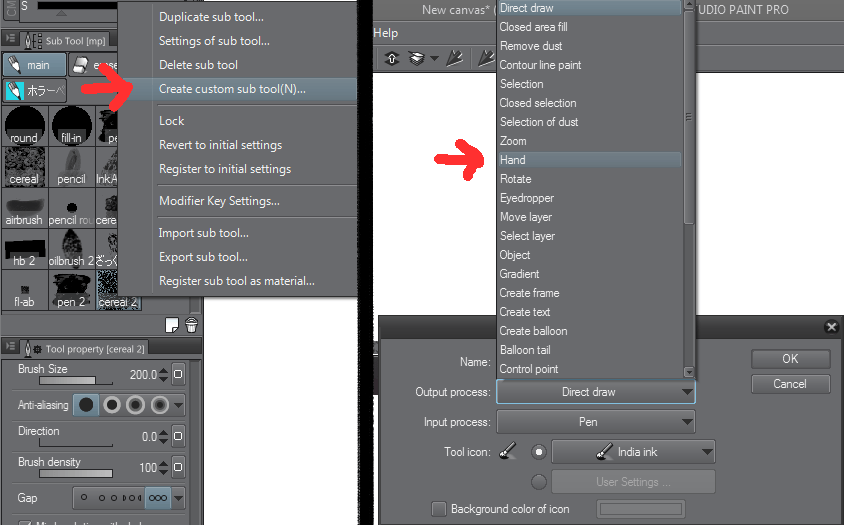The width and height of the screenshot is (844, 525).
Task: Open dropdown arrow next to layers toolbar icon
Action: [434, 58]
